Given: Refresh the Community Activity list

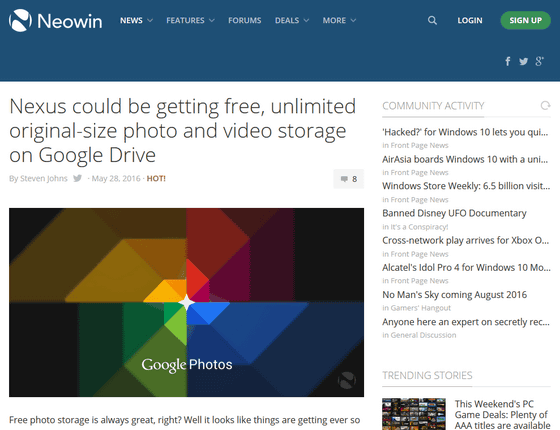Looking at the screenshot, I should pyautogui.click(x=545, y=106).
